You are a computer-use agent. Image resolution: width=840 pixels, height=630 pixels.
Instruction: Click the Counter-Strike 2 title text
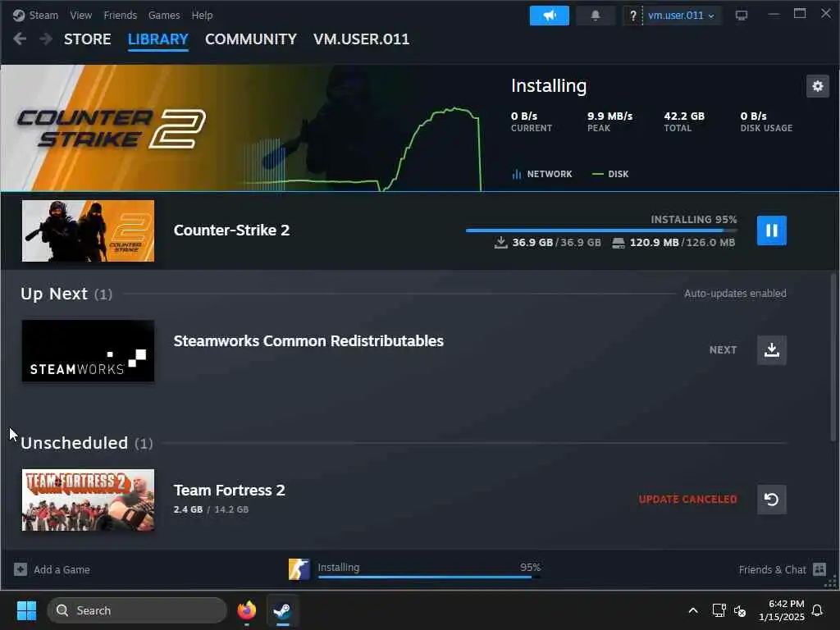(231, 231)
